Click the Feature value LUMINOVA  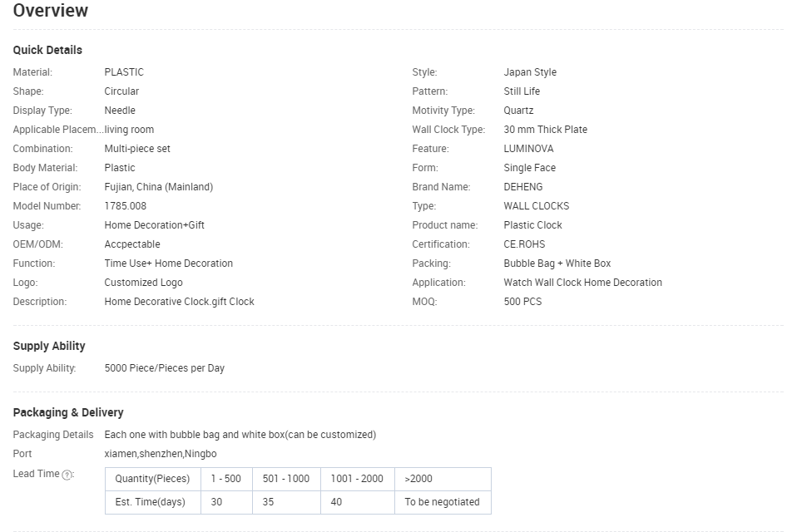(528, 149)
